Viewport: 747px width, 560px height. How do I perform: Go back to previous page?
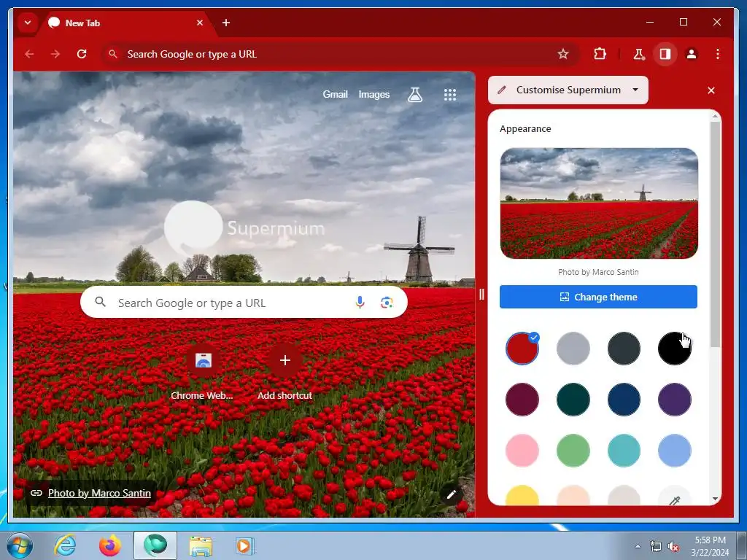29,54
